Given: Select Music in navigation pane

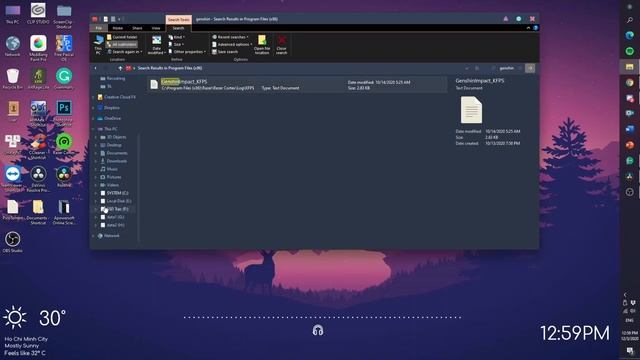Looking at the screenshot, I should tap(109, 169).
